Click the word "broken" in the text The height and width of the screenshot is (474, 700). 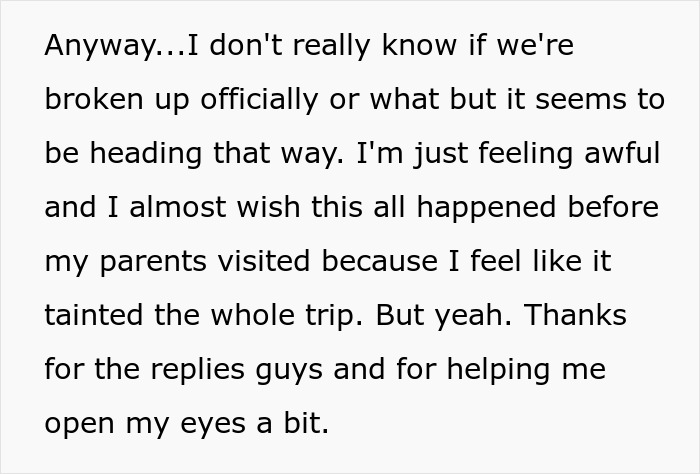[94, 99]
